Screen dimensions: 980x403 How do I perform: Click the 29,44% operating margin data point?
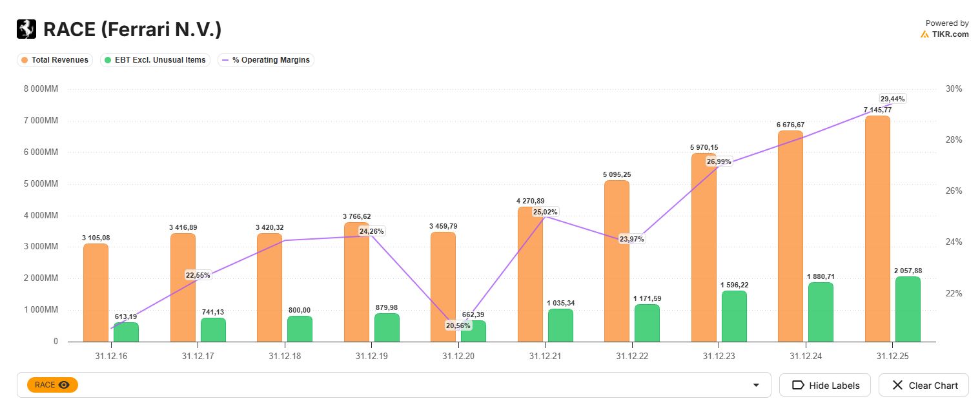[x=892, y=103]
